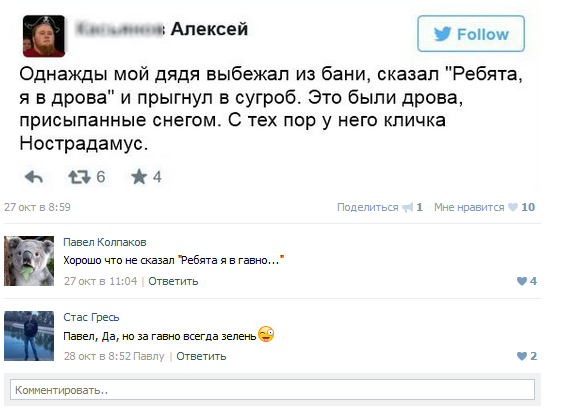Viewport: 561px width, 413px height.
Task: Click the megaphone share icon
Action: tap(408, 208)
